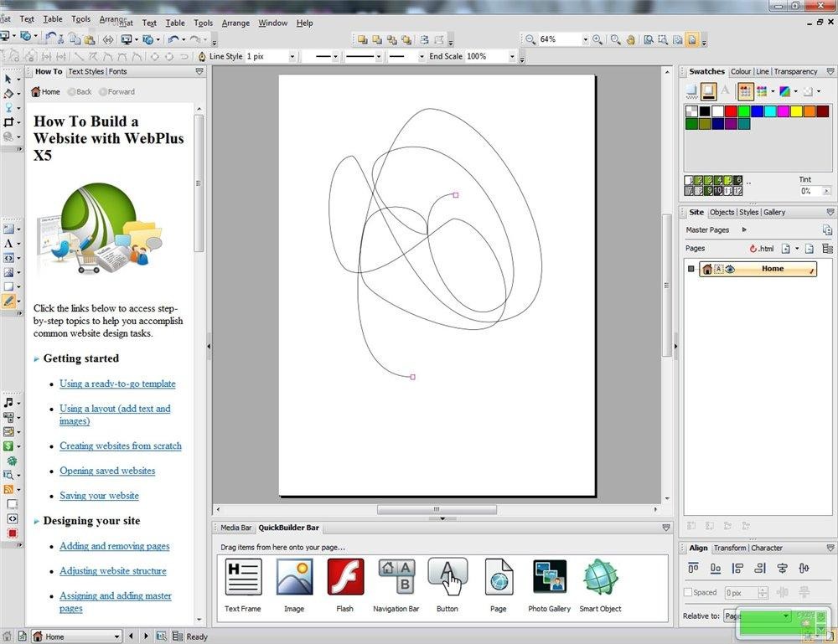Open the Line Style 1 pix dropdown
This screenshot has width=838, height=644.
click(x=292, y=56)
